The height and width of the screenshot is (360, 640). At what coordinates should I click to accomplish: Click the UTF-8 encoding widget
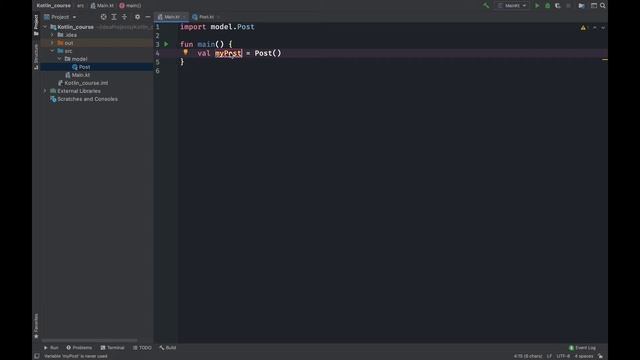(x=563, y=356)
